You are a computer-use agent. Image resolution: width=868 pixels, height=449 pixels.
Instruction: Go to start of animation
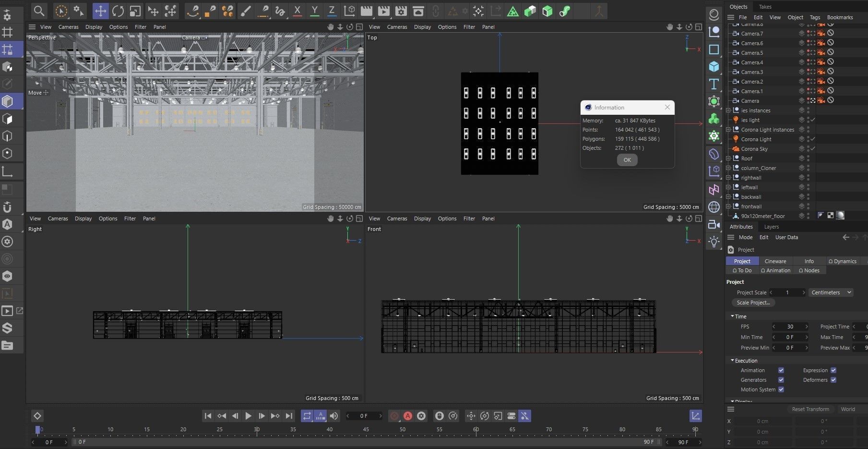[208, 416]
